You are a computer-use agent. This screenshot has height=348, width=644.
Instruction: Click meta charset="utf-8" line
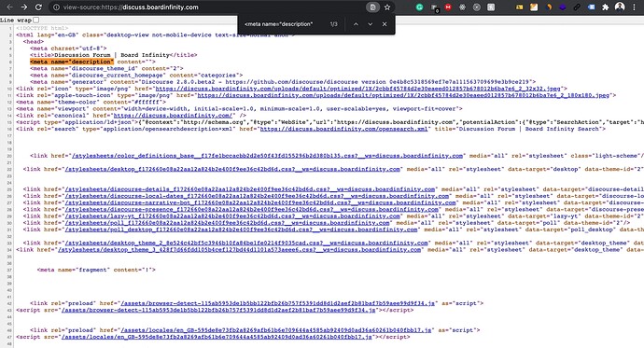tap(68, 49)
